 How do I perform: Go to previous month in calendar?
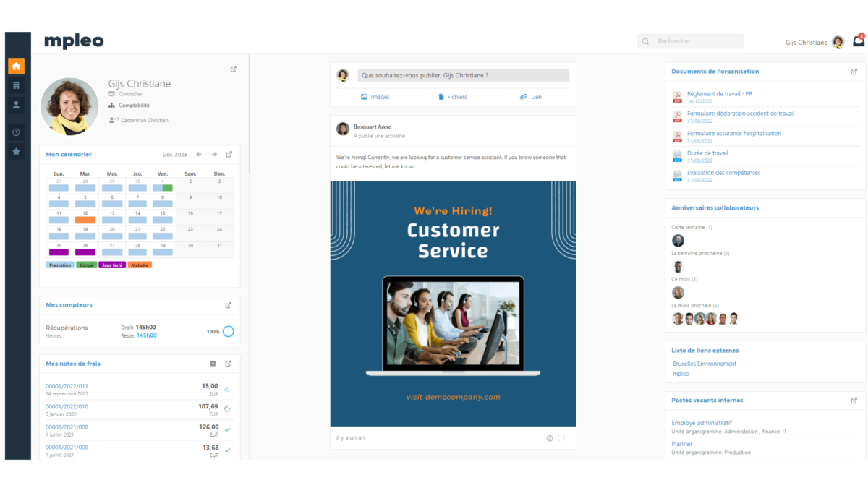click(x=199, y=154)
